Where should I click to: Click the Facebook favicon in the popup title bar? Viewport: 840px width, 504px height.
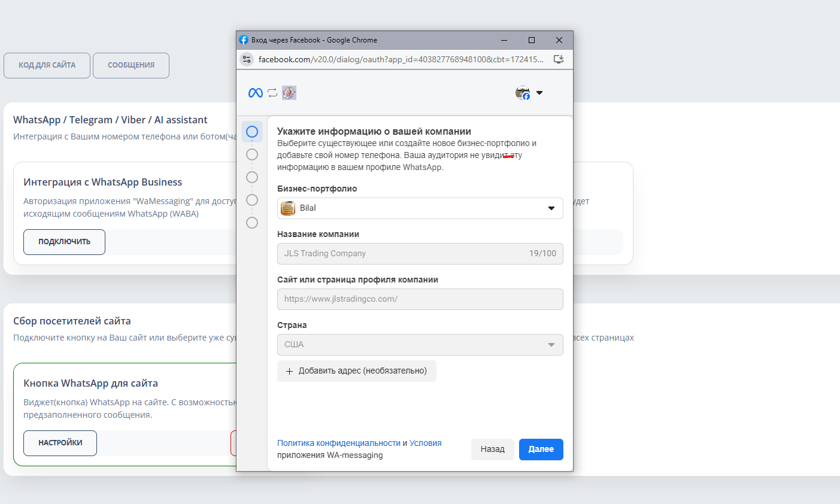(244, 40)
